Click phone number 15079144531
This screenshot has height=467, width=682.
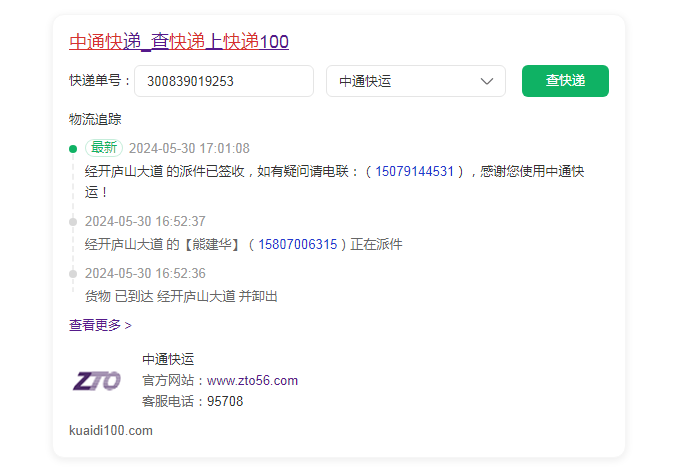point(414,171)
